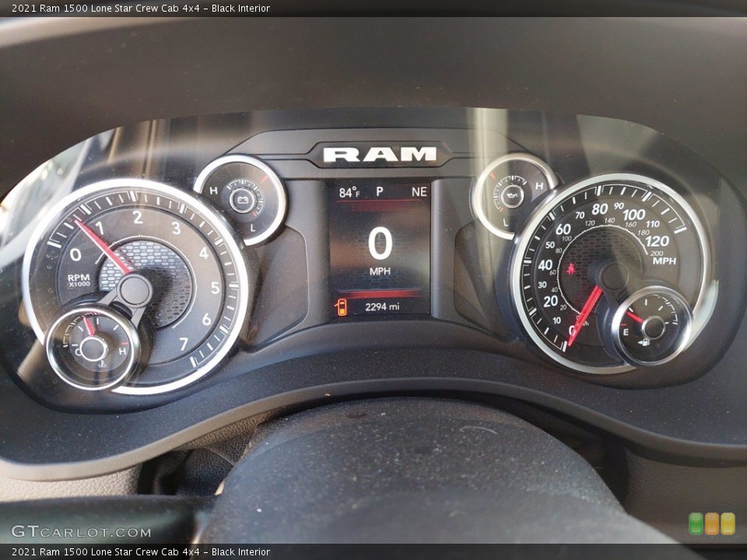The width and height of the screenshot is (747, 560).
Task: Click the oil pressure gauge icon
Action: [512, 195]
